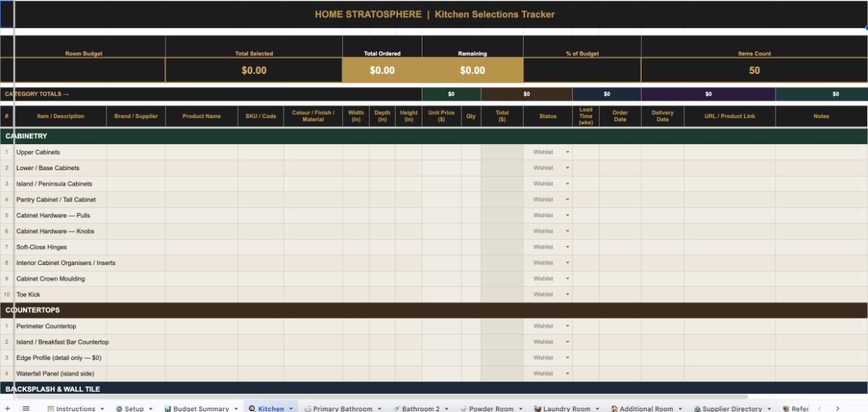Select the COUNTERTOPS section header row
This screenshot has width=868, height=412.
point(434,310)
